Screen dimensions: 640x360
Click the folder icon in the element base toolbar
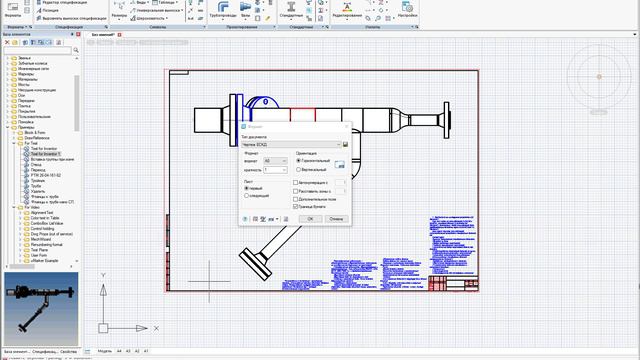pyautogui.click(x=15, y=42)
